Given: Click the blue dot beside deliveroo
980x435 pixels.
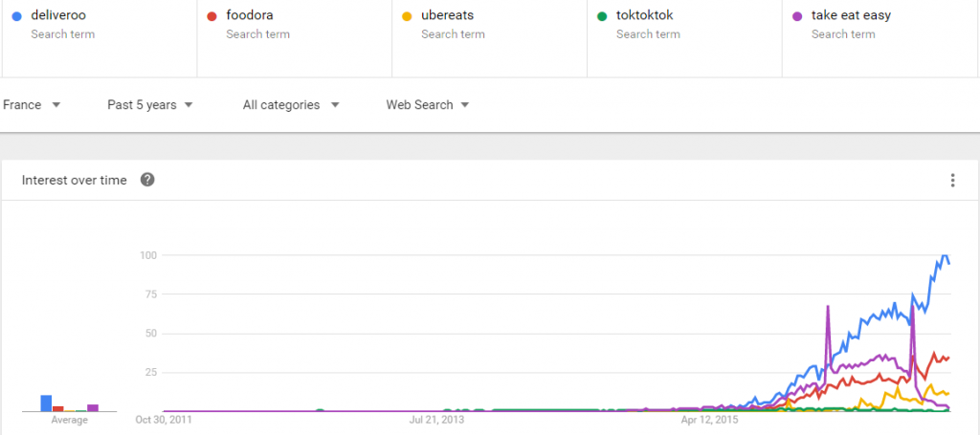Looking at the screenshot, I should (17, 16).
